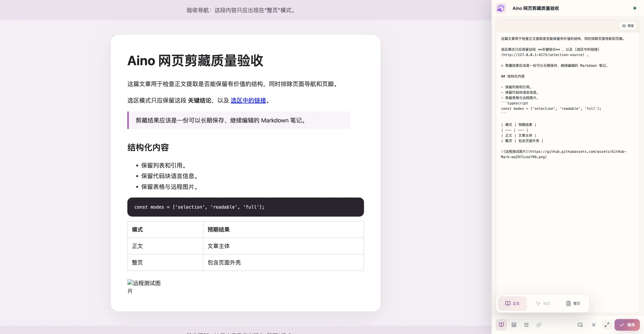The width and height of the screenshot is (644, 334).
Task: Click the dark code block with const modes
Action: pyautogui.click(x=246, y=207)
